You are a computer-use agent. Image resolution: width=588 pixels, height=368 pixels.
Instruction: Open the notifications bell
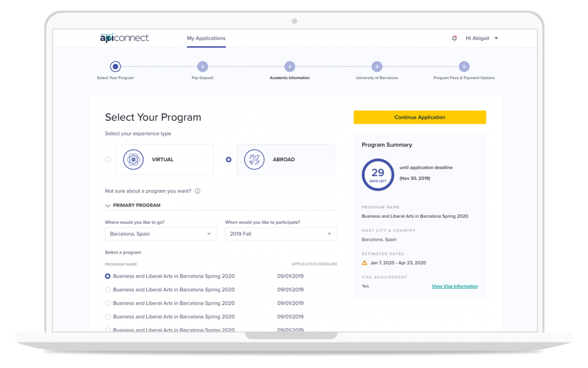point(455,38)
